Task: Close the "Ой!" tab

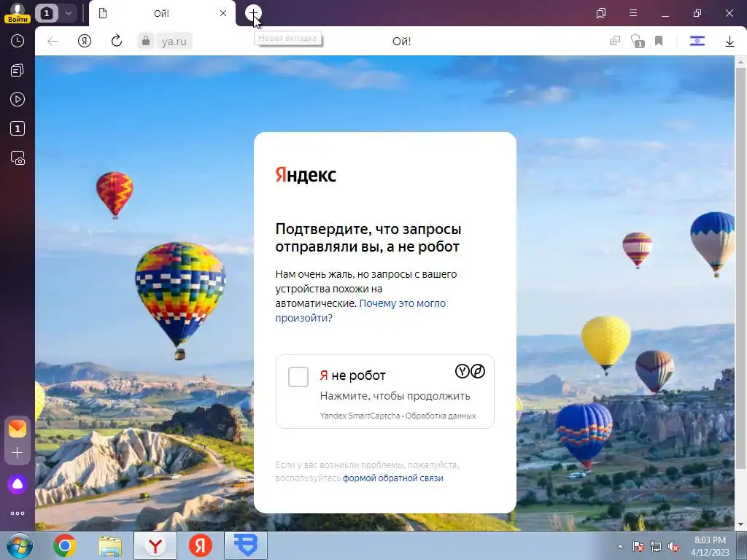Action: (223, 13)
